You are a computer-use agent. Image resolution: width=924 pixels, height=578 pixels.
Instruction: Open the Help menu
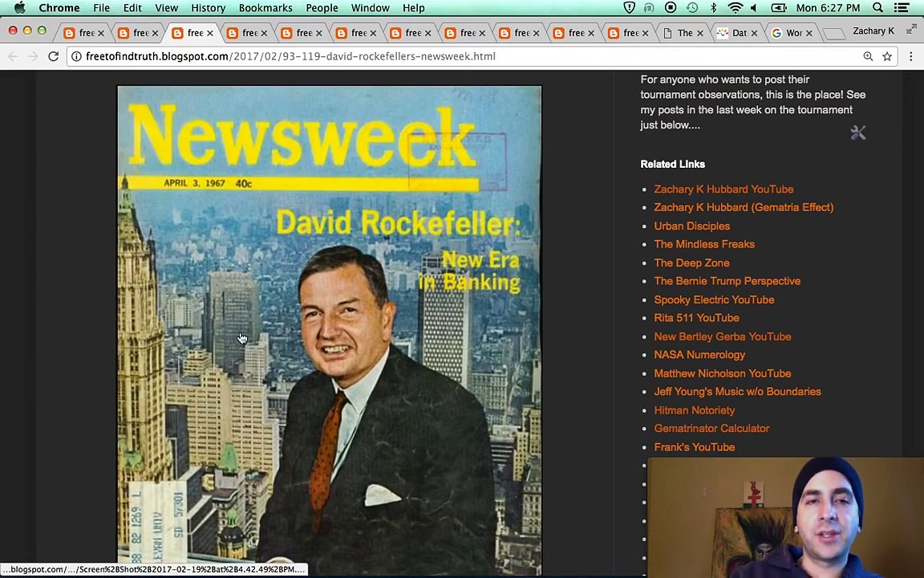pos(413,8)
